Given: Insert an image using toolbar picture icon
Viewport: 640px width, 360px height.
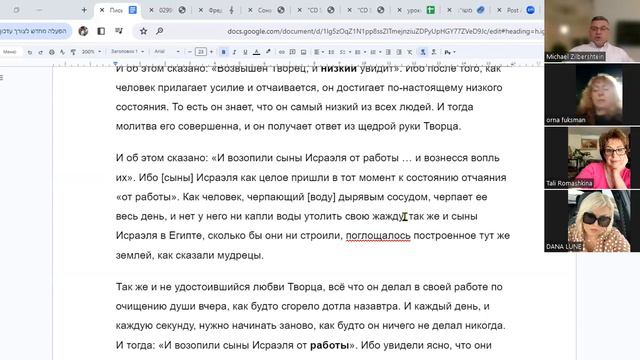Looking at the screenshot, I should click(303, 52).
